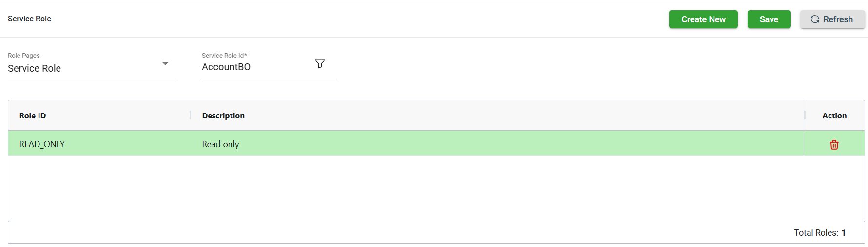Delete the READ_ONLY role with the trash icon
The width and height of the screenshot is (868, 247).
(834, 145)
